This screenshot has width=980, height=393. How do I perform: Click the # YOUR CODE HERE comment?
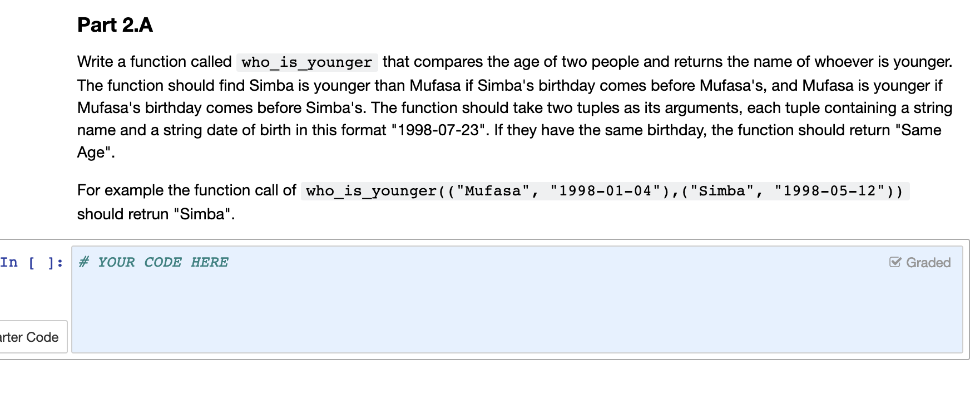(x=153, y=262)
